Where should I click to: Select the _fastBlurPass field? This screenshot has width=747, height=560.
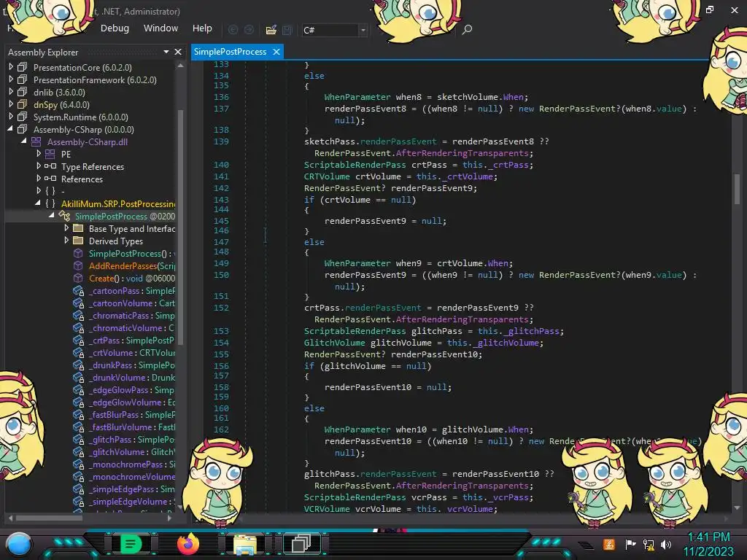pos(132,414)
